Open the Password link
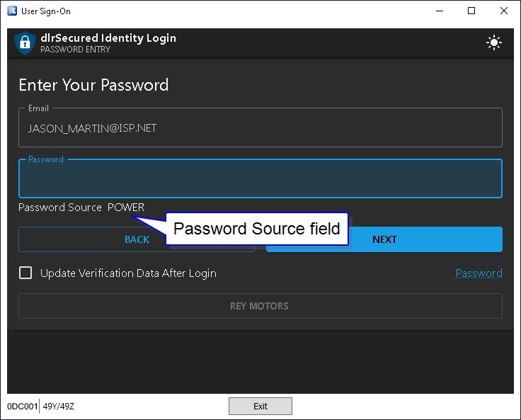Screen dimensions: 521x420 [479, 273]
